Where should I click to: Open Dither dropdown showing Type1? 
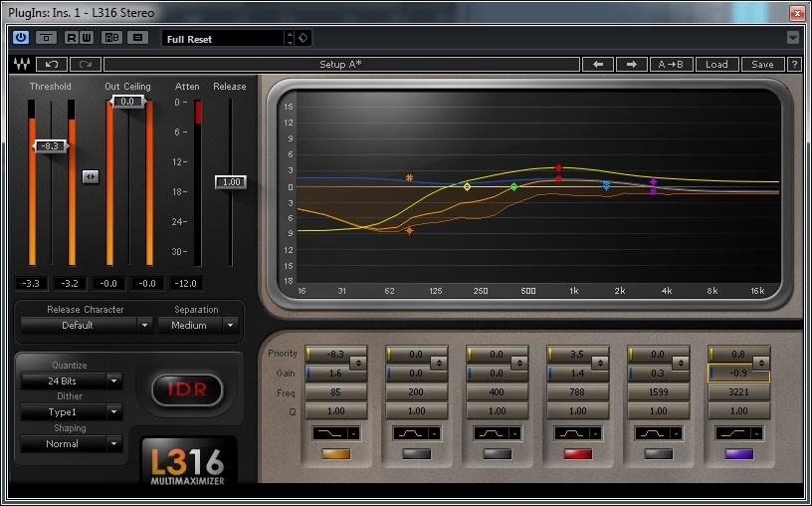tap(72, 412)
